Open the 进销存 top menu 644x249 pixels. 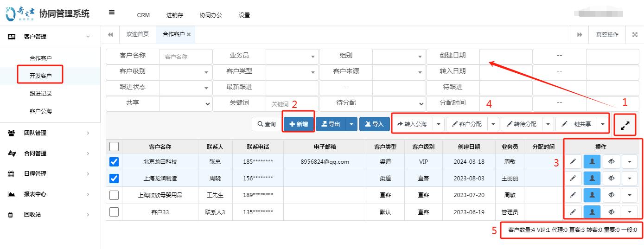tap(174, 15)
